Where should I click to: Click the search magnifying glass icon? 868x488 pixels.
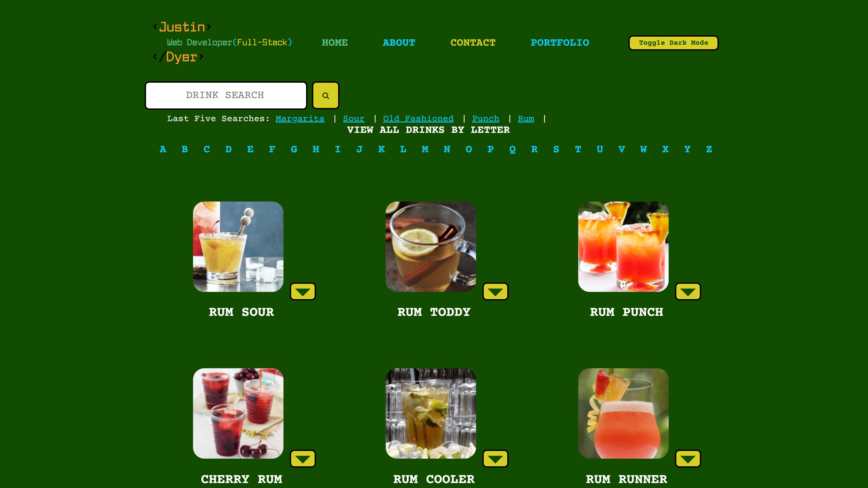(x=326, y=95)
